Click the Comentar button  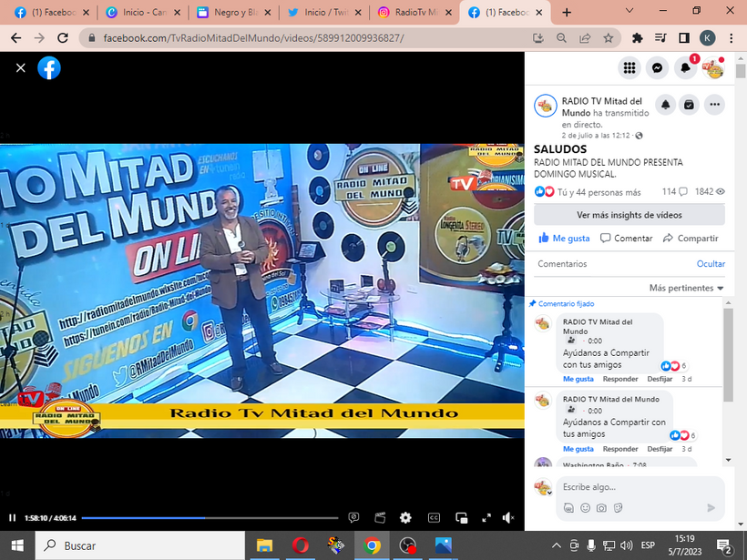click(627, 238)
